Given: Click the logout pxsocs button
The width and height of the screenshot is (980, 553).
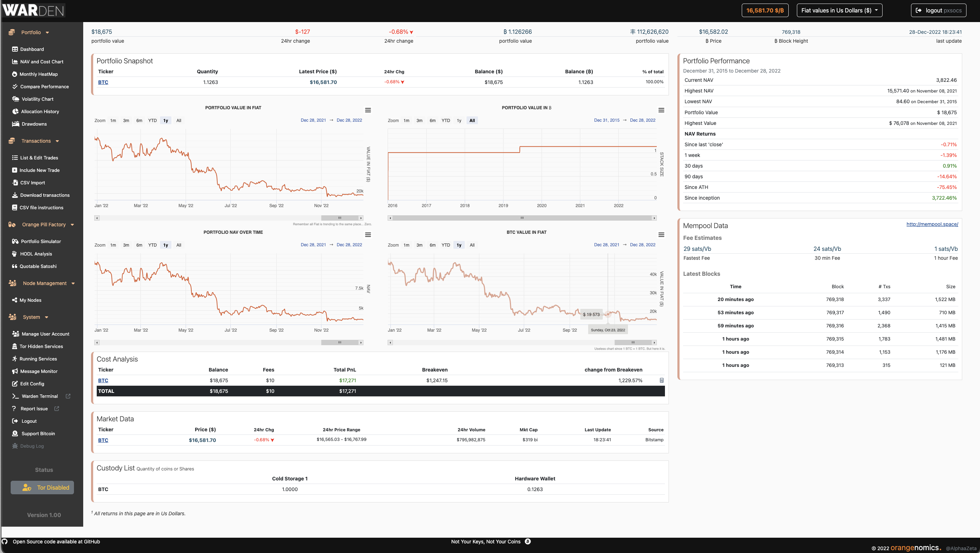Looking at the screenshot, I should click(938, 10).
